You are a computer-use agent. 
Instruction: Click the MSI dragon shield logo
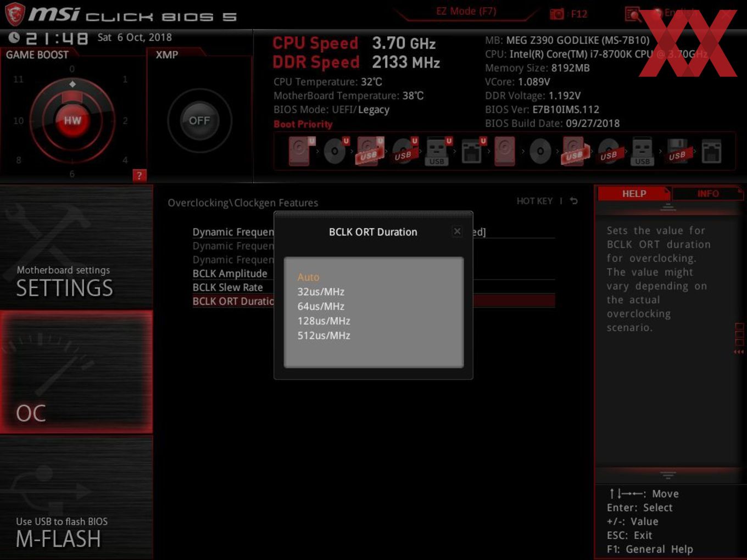[x=14, y=14]
